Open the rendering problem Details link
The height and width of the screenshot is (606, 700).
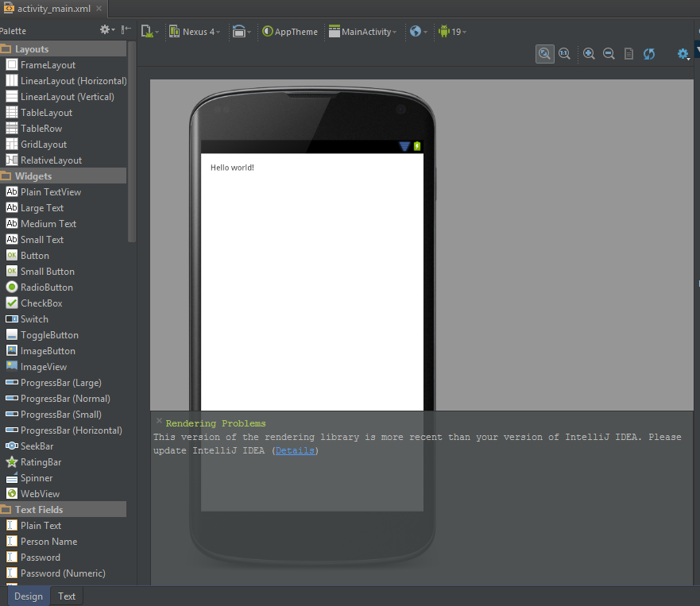(295, 450)
